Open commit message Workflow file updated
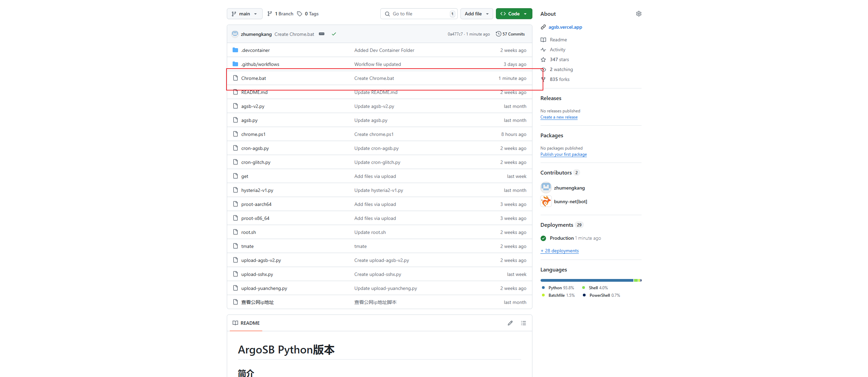The image size is (868, 377). coord(378,64)
